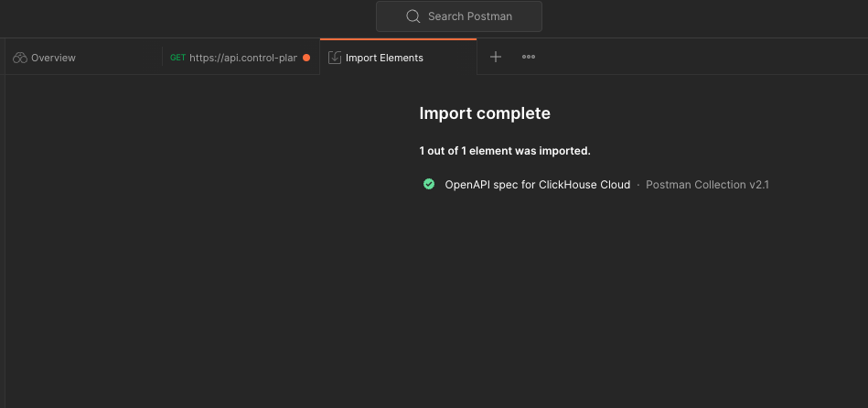Screen dimensions: 868x408
Task: Click the green success checkmark icon
Action: point(429,184)
